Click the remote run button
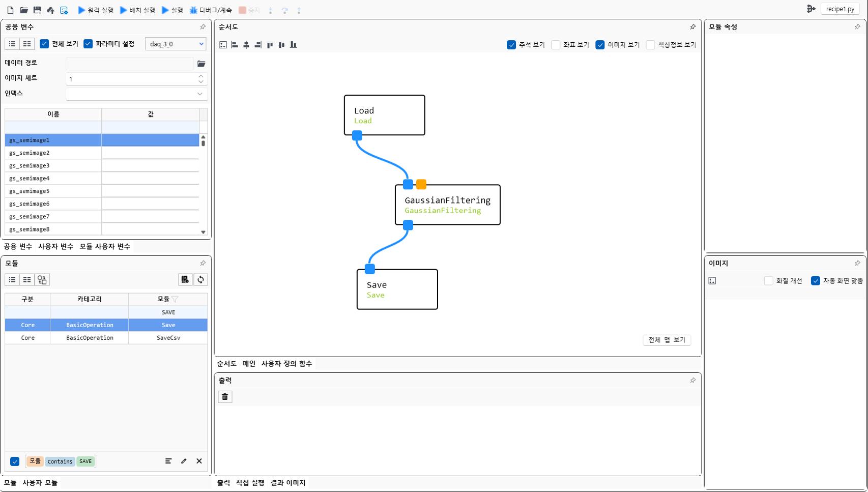 (x=95, y=10)
